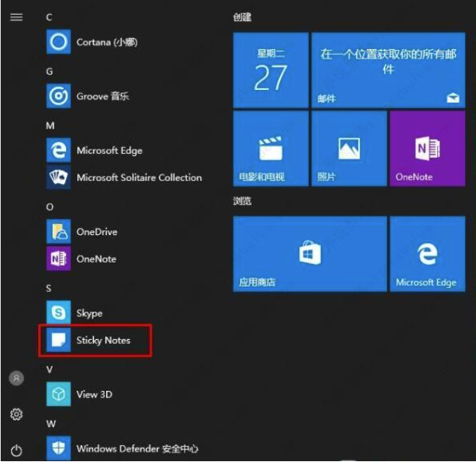
Task: Jump via letter C header
Action: point(49,18)
